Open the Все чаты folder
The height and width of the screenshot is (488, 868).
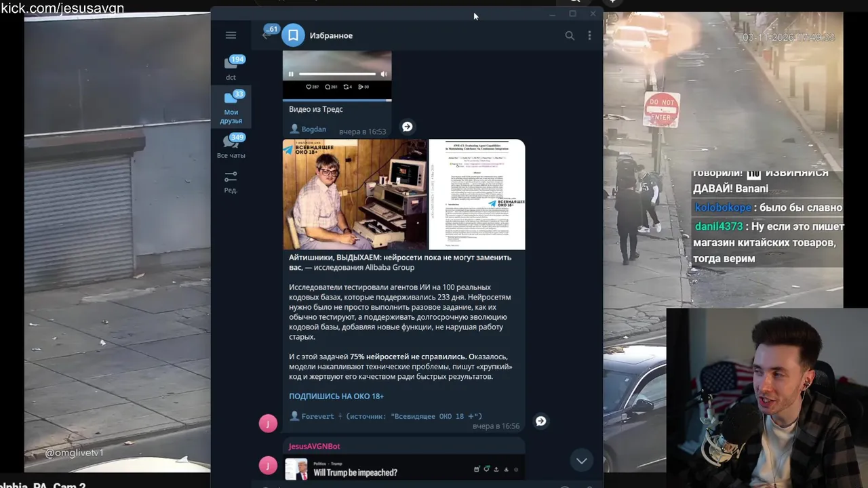coord(231,146)
